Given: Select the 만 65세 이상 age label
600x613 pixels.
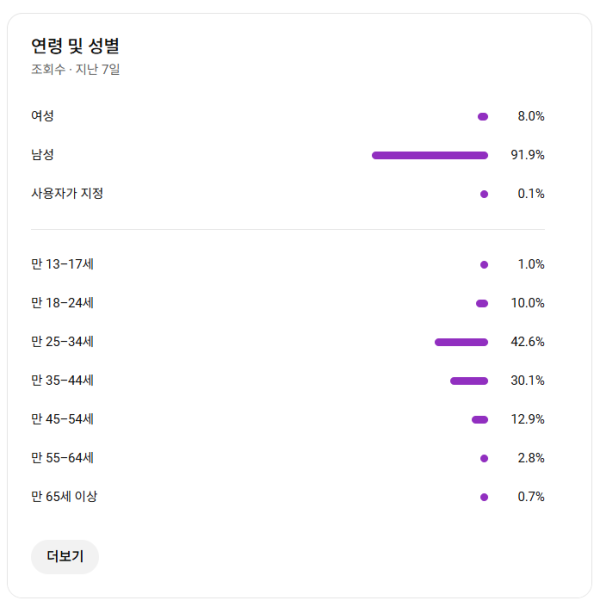Looking at the screenshot, I should pyautogui.click(x=65, y=497).
